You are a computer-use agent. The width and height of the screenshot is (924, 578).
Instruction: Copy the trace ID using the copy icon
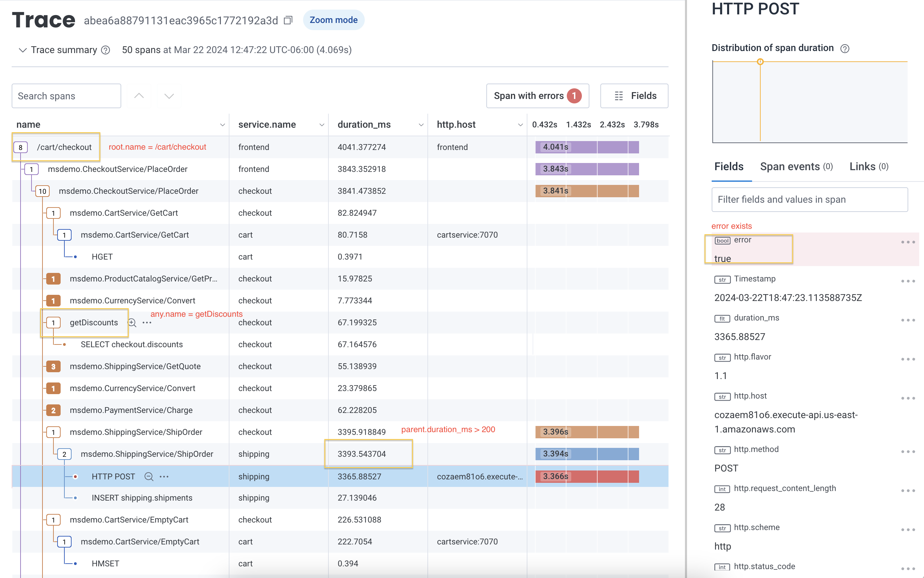(288, 20)
